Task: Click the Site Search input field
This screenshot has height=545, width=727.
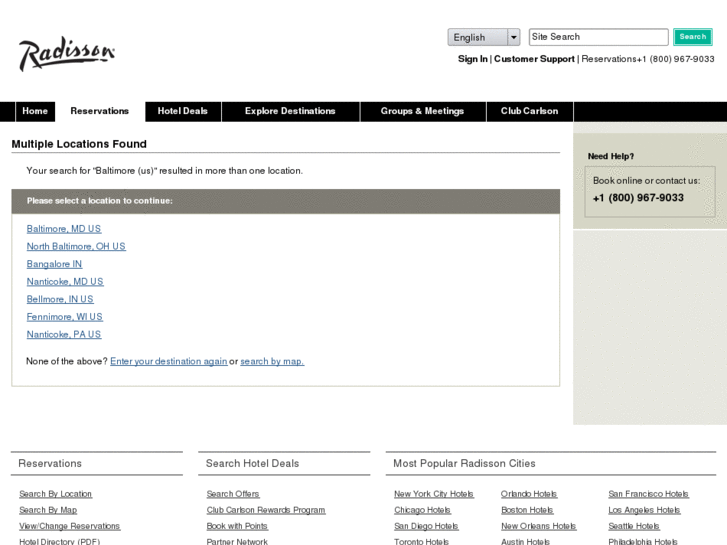Action: [598, 37]
